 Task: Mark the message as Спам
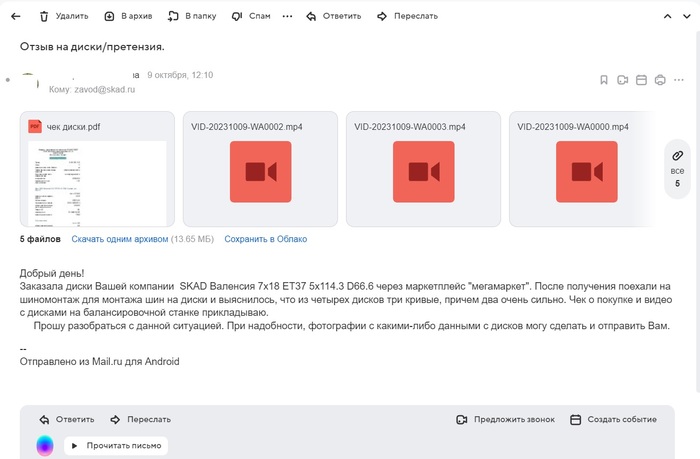pos(251,17)
